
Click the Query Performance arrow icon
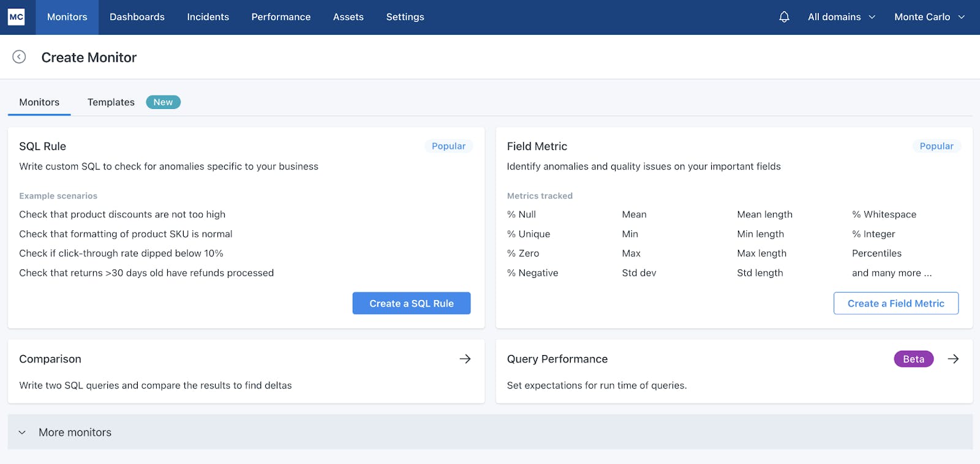point(953,359)
